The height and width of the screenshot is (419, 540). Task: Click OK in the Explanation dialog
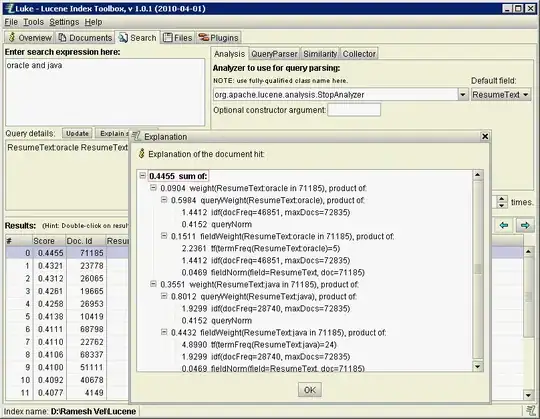click(x=310, y=390)
